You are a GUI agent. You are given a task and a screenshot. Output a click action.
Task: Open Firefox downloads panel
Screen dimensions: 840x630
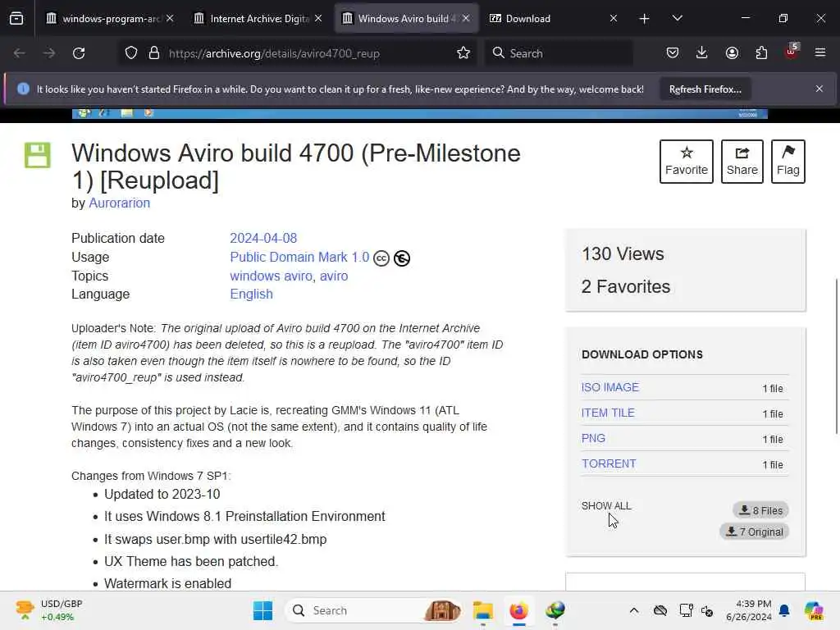(702, 53)
